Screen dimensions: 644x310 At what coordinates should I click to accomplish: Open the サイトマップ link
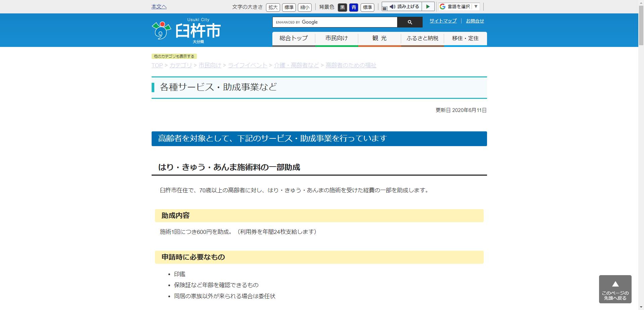pyautogui.click(x=442, y=21)
